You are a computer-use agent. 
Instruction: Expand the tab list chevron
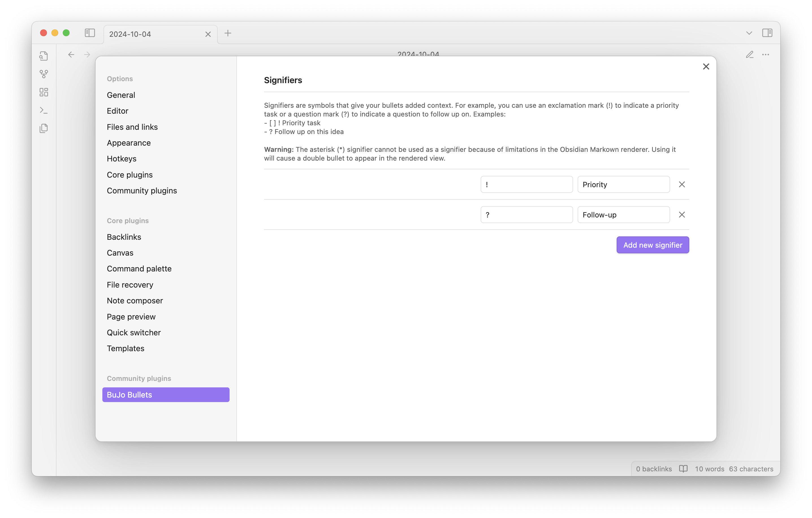(x=749, y=33)
